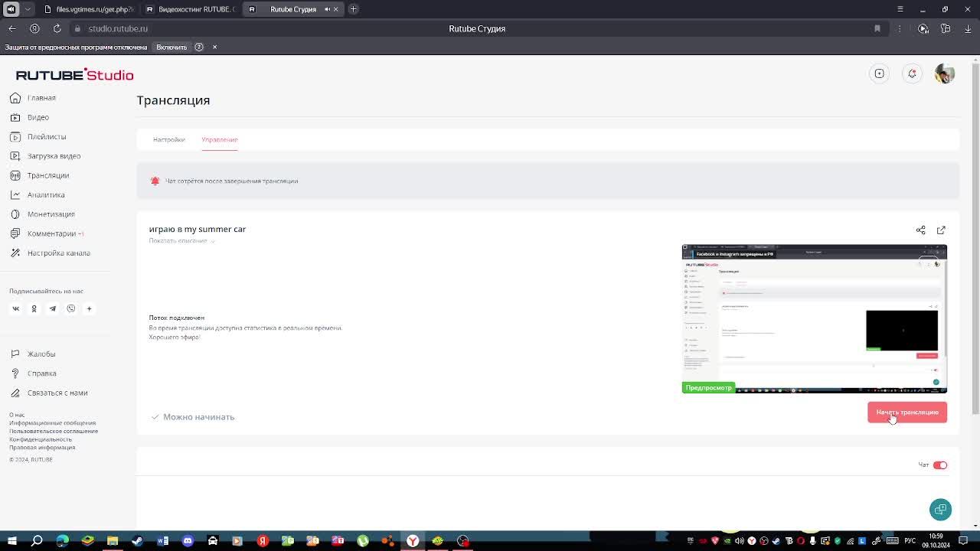Mute the Rutube Студия tab audio
Viewport: 980px width, 551px height.
[x=327, y=9]
